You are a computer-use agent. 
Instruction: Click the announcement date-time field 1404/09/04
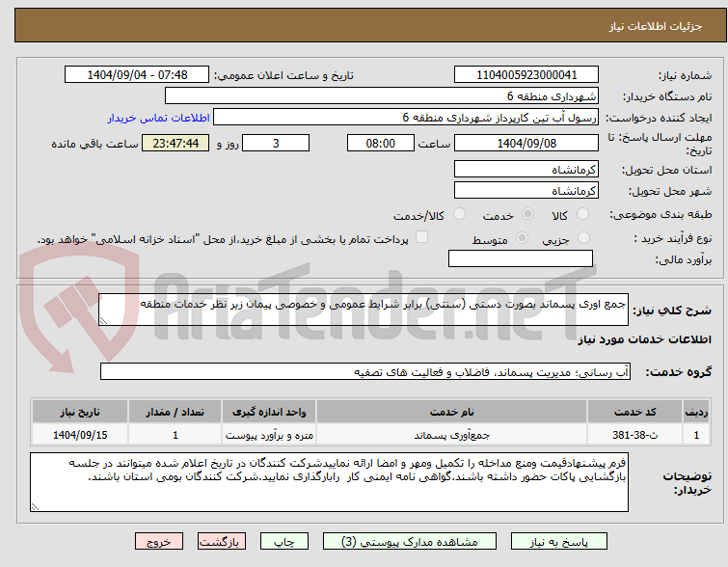(137, 75)
